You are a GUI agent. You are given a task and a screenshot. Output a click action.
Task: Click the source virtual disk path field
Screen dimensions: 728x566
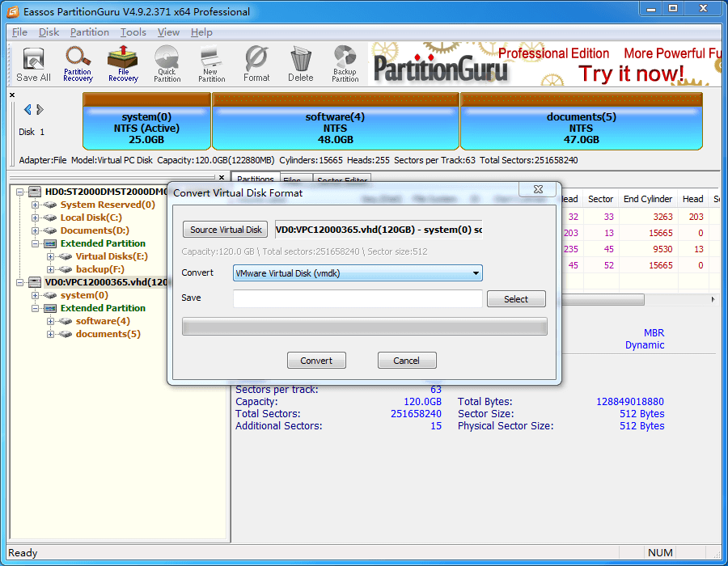click(x=379, y=230)
